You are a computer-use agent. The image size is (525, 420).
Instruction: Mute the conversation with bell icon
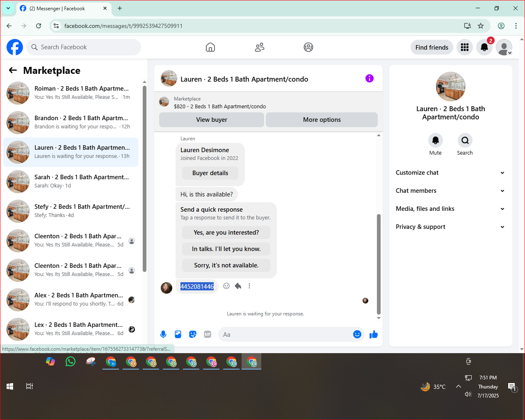coord(436,140)
